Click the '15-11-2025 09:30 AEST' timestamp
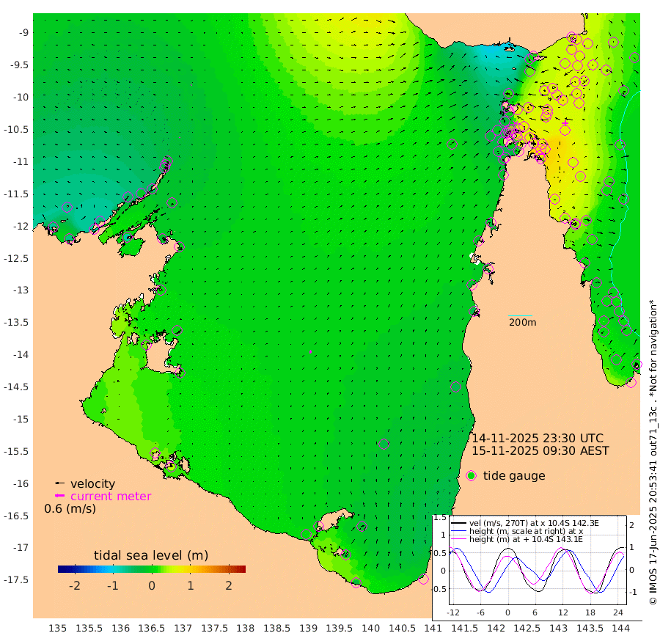Image resolution: width=660 pixels, height=644 pixels. click(540, 451)
